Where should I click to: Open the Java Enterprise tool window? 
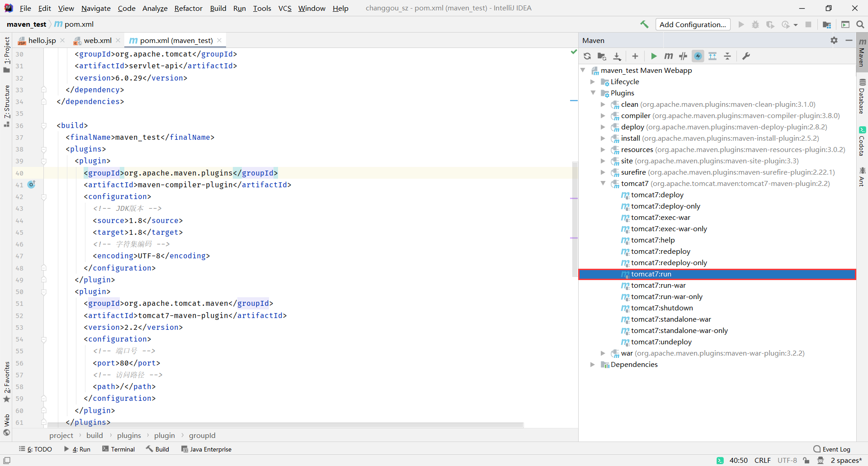click(206, 449)
